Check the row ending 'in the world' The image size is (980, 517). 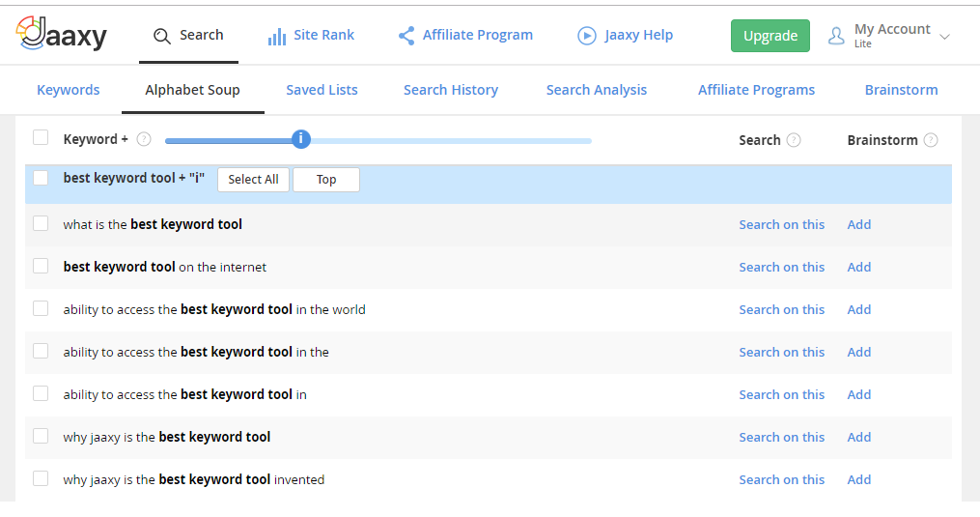pyautogui.click(x=41, y=308)
